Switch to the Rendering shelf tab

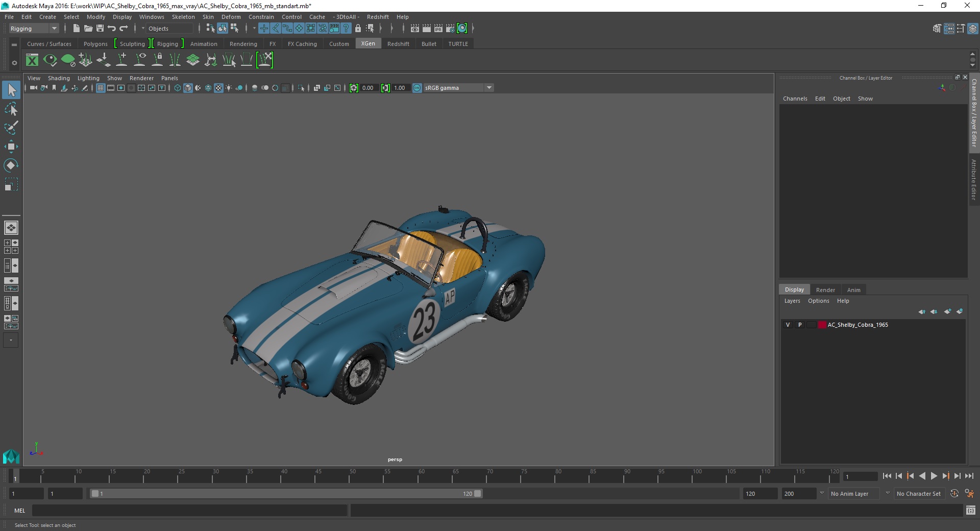(243, 44)
